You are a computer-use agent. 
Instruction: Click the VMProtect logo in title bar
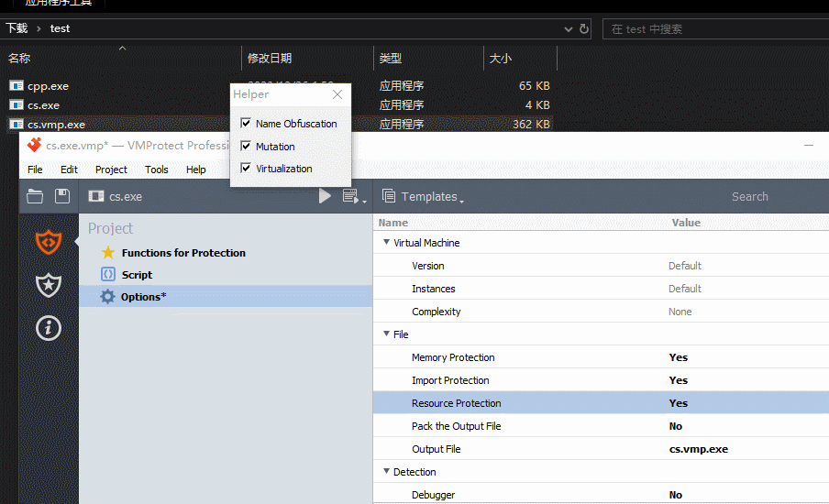pos(34,145)
